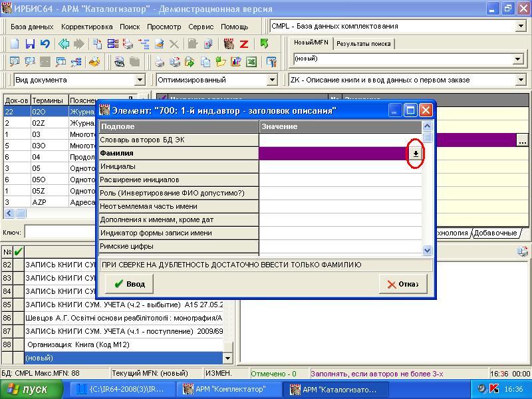Click the printer icon in second toolbar row
This screenshot has width=532, height=399.
[x=160, y=62]
